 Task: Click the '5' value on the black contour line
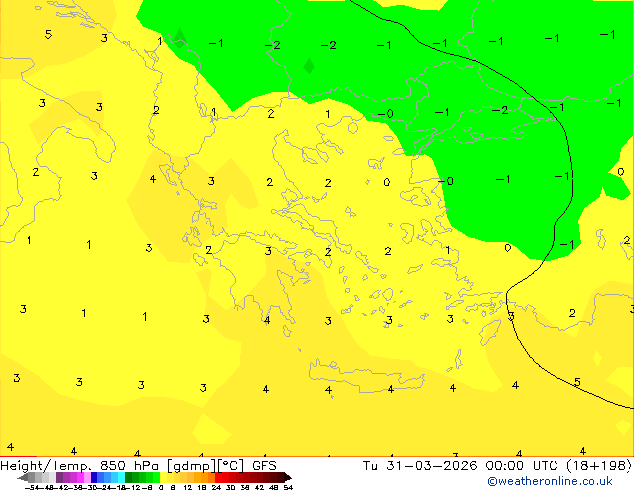click(577, 382)
